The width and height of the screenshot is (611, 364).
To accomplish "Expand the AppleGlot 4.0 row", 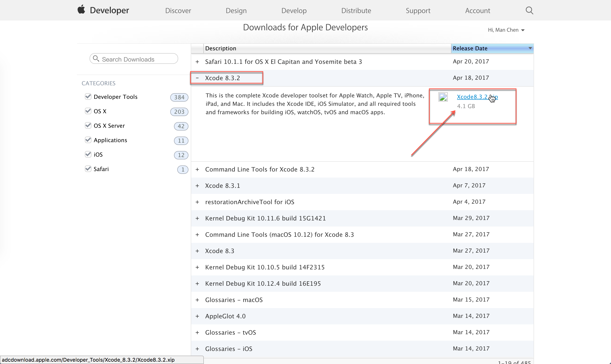I will pyautogui.click(x=197, y=316).
